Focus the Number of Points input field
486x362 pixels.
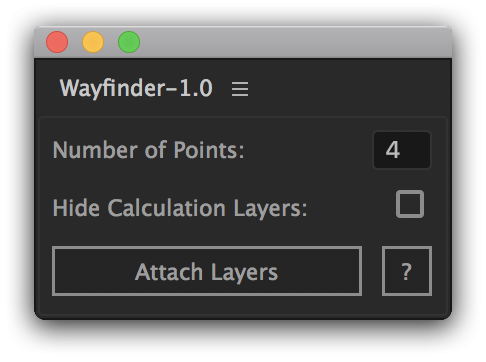tap(402, 150)
